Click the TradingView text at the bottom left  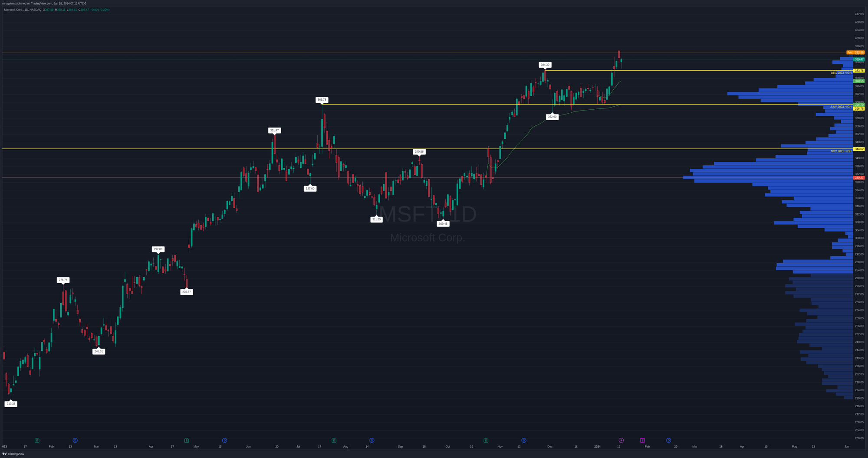16,454
